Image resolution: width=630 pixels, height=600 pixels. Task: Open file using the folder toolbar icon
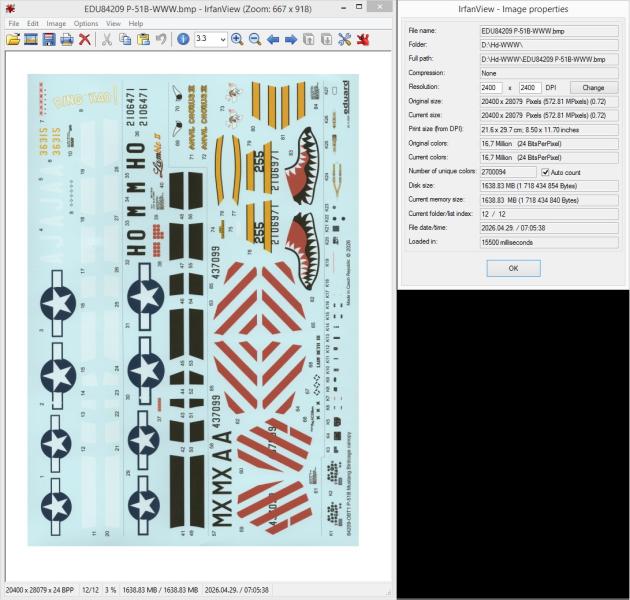point(13,39)
